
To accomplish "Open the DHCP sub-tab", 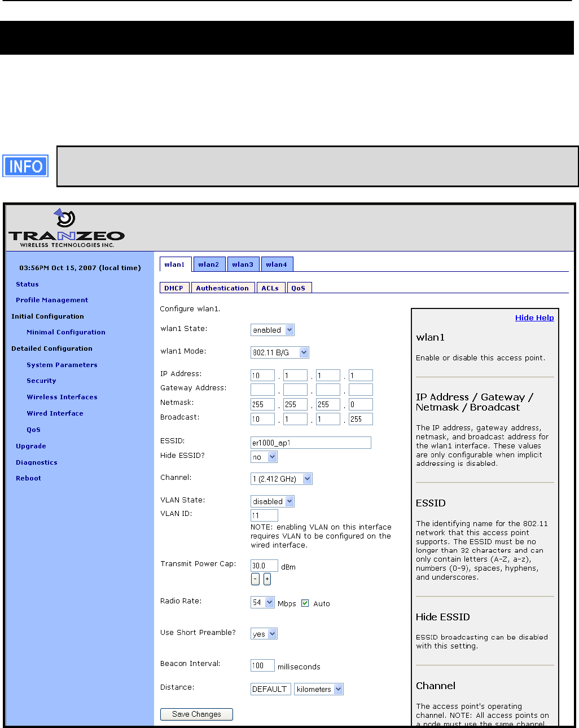I will [174, 288].
